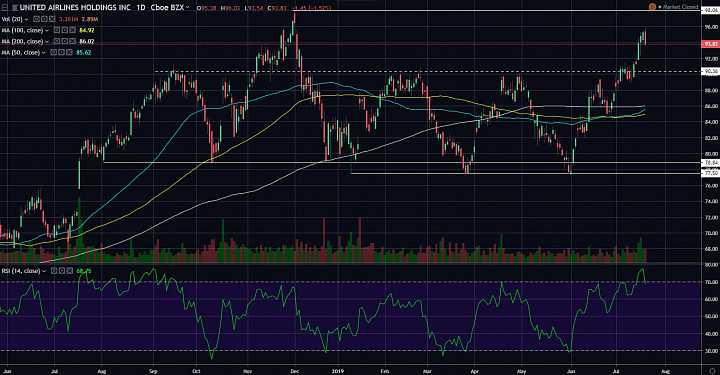Open settings for RSI (14, close)
Screen dimensions: 720x375
tap(62, 271)
